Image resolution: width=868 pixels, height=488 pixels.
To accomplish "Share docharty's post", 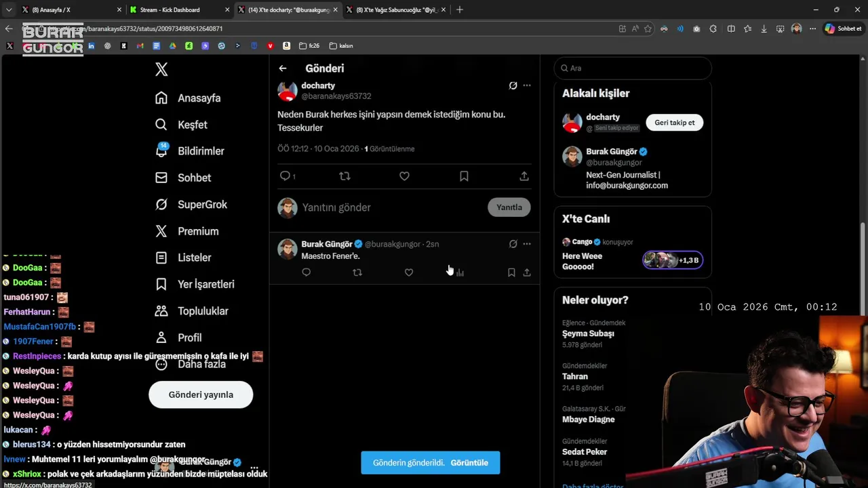I will point(524,176).
